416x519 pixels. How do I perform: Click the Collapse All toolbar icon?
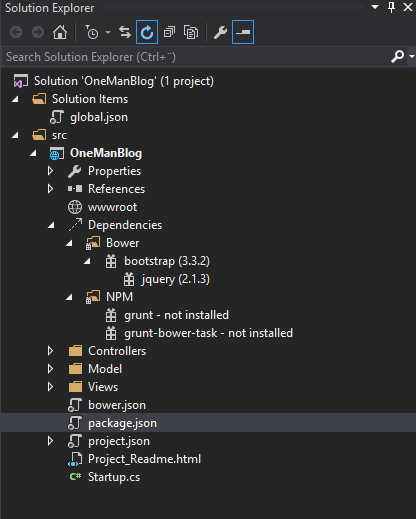(x=169, y=32)
